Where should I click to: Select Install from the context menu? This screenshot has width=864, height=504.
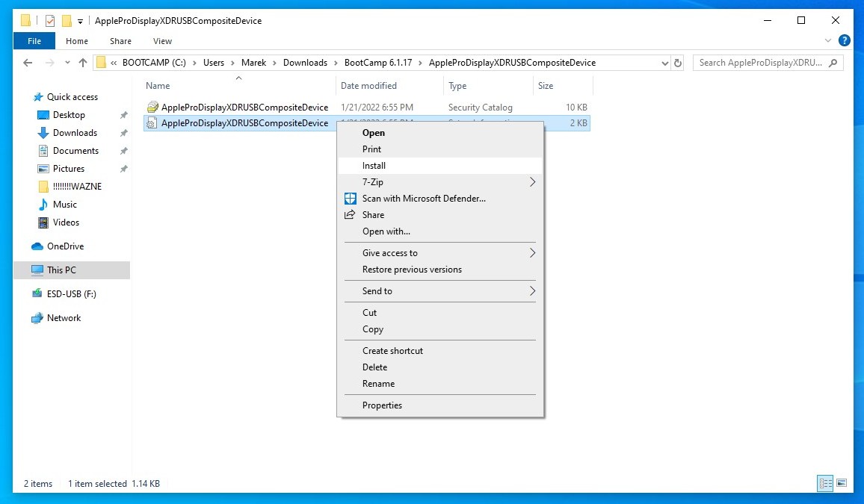(439, 166)
